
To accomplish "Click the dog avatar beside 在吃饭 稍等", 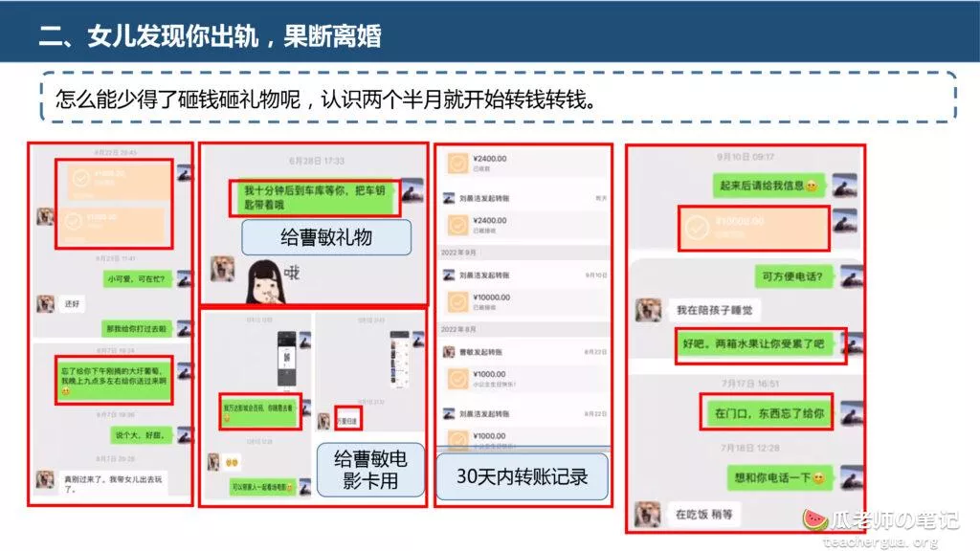I will tap(649, 514).
